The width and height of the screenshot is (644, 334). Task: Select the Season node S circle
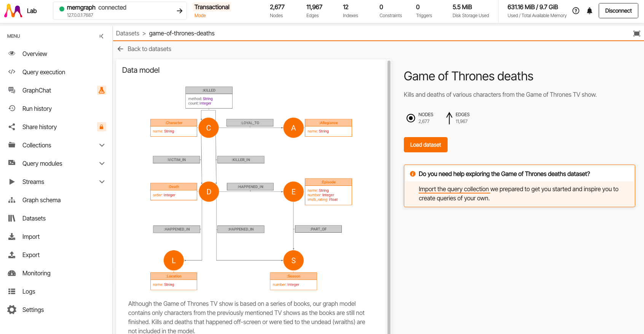point(293,260)
